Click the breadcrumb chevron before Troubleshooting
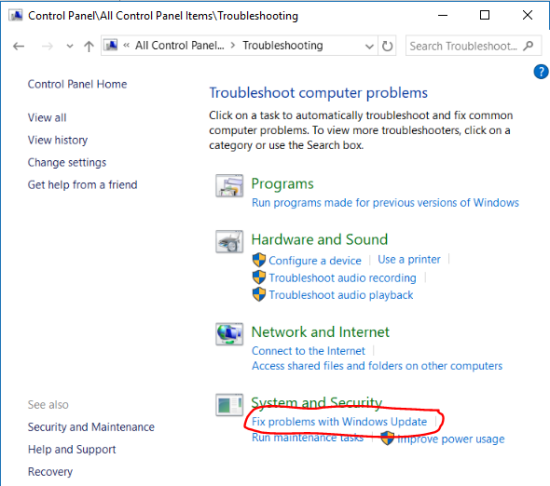Viewport: 550px width, 486px height. [233, 46]
